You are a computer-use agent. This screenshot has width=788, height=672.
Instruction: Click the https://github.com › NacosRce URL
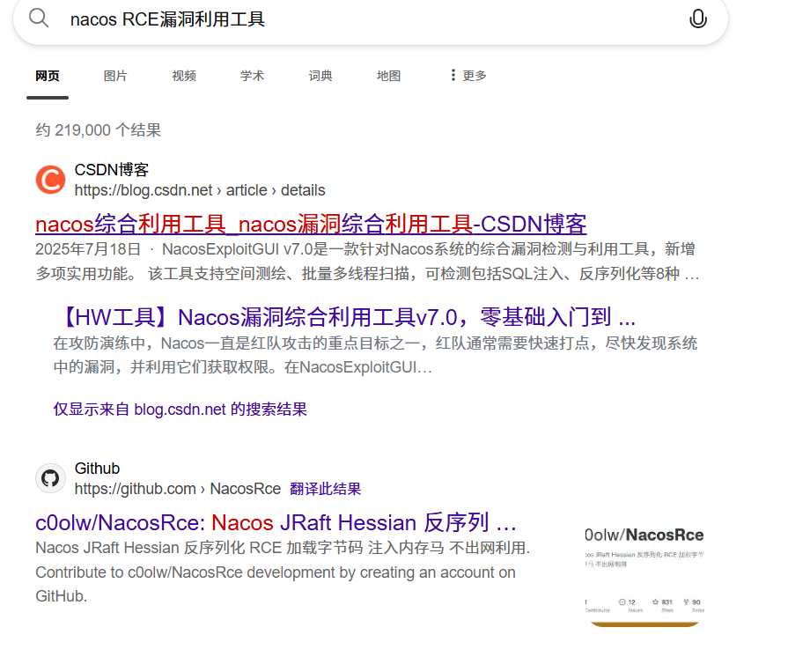tap(177, 489)
